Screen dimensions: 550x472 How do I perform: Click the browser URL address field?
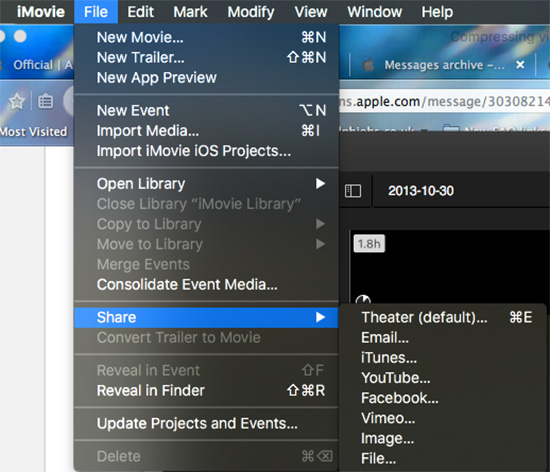point(444,102)
